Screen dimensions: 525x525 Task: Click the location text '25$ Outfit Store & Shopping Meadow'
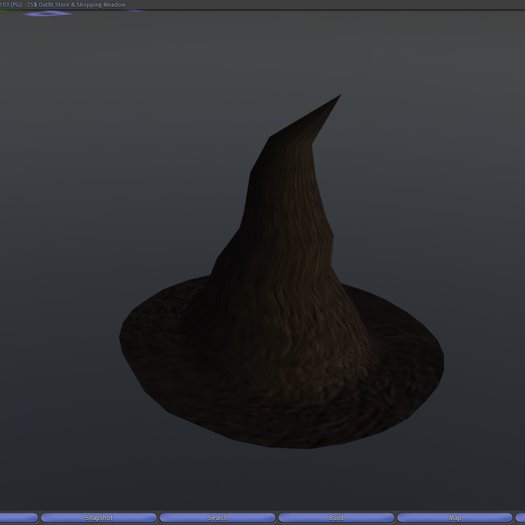(76, 5)
